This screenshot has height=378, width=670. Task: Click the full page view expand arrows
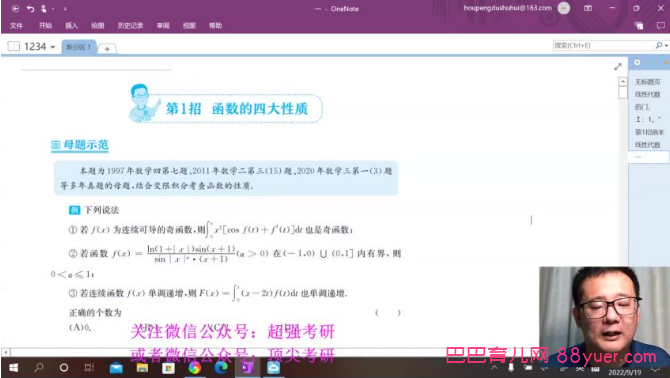pyautogui.click(x=618, y=66)
